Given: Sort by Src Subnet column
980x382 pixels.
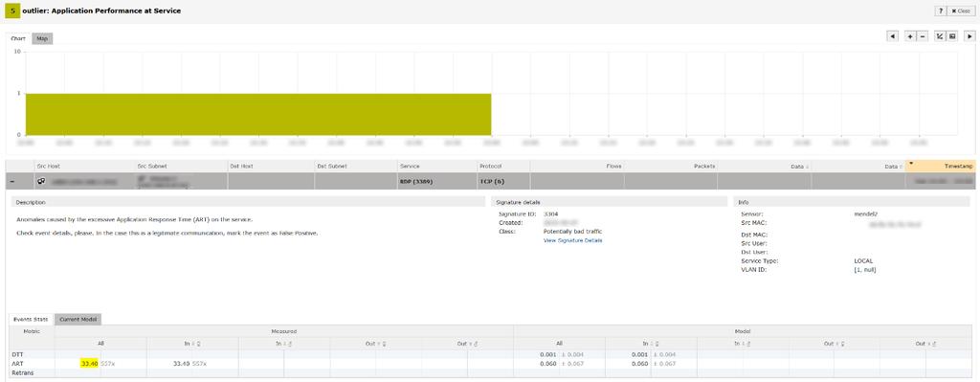Looking at the screenshot, I should coord(180,167).
